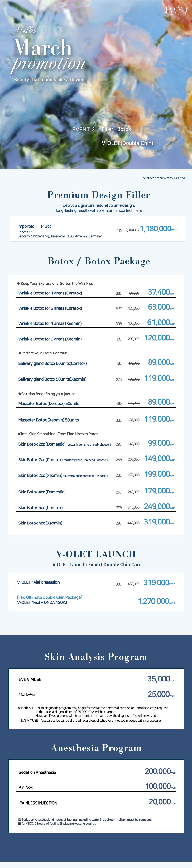Select Wrinkle Botox for 2 areas (Xeomin)
The image size is (192, 868).
point(50,339)
